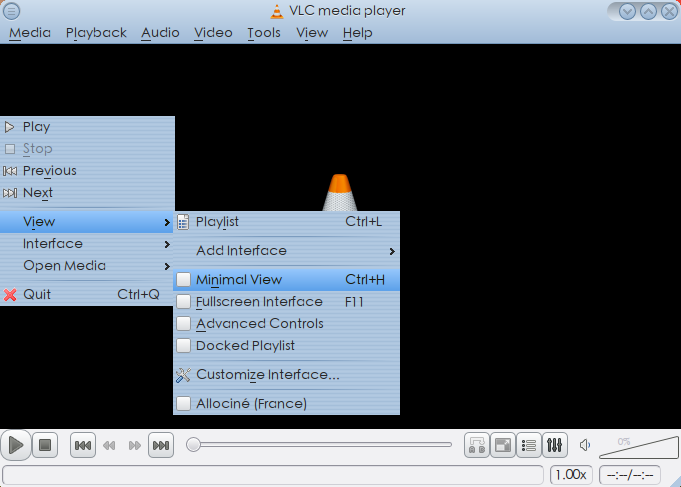Viewport: 681px width, 487px height.
Task: Jump to previous media with toolbar button
Action: (x=83, y=445)
